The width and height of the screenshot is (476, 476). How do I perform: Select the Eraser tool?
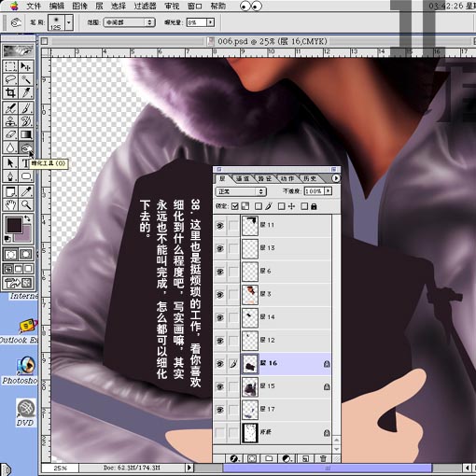[10, 134]
